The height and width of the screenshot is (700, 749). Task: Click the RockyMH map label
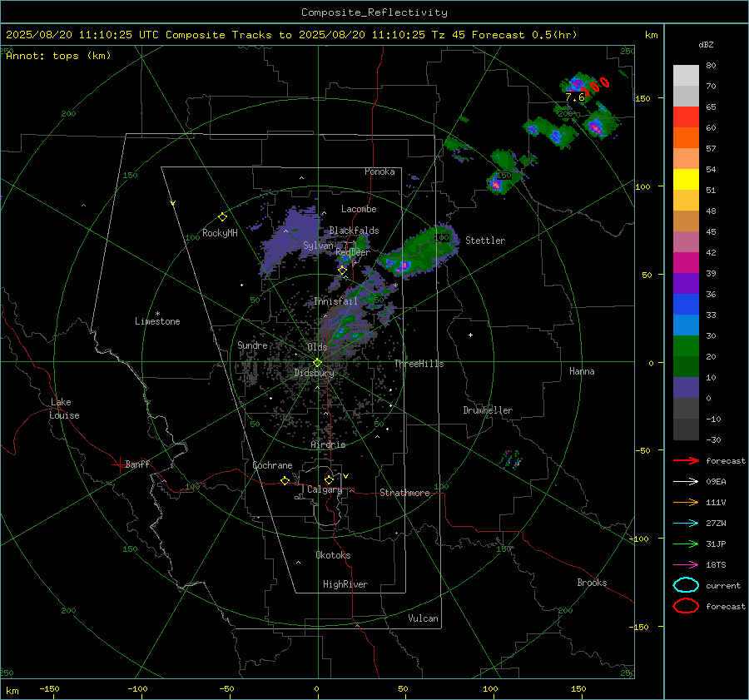coord(220,233)
